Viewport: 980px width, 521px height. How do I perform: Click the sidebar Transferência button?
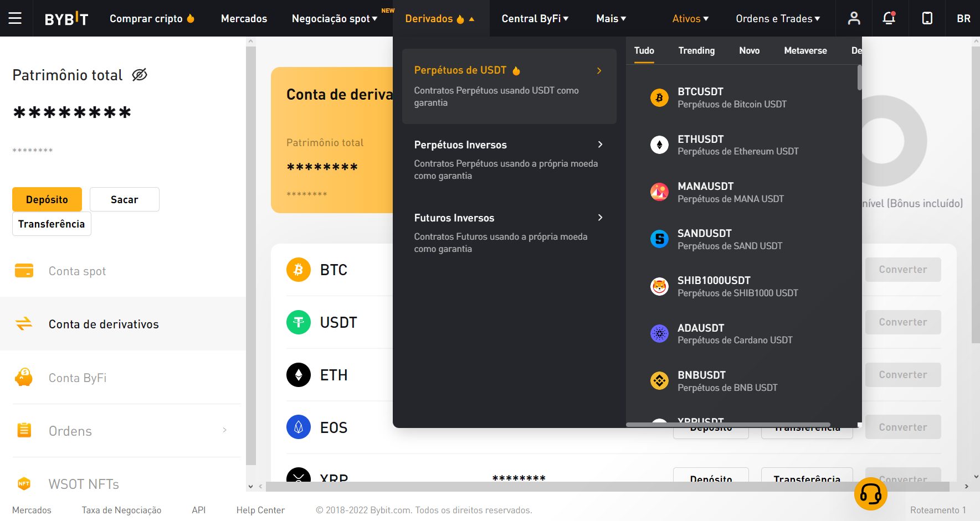coord(52,224)
